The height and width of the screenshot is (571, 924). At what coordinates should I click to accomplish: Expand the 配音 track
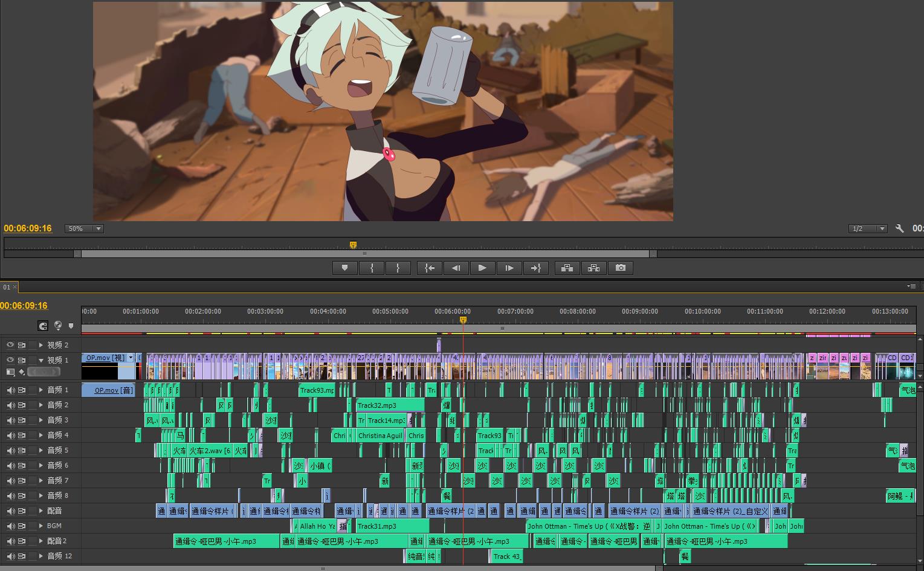41,511
